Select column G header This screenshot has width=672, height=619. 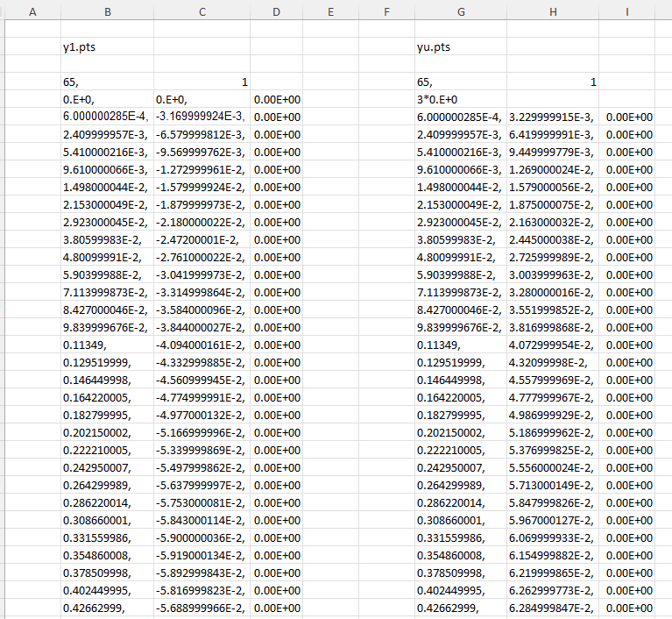tap(461, 12)
